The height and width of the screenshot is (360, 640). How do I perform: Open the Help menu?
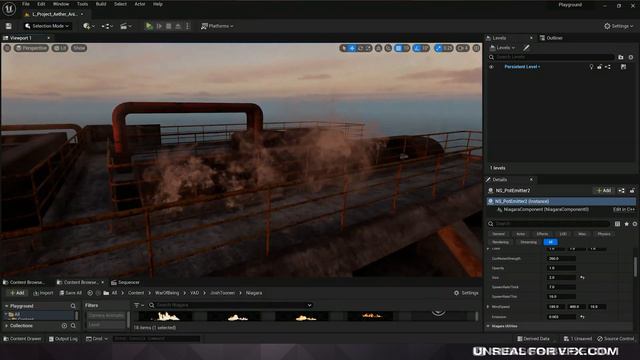(x=158, y=4)
